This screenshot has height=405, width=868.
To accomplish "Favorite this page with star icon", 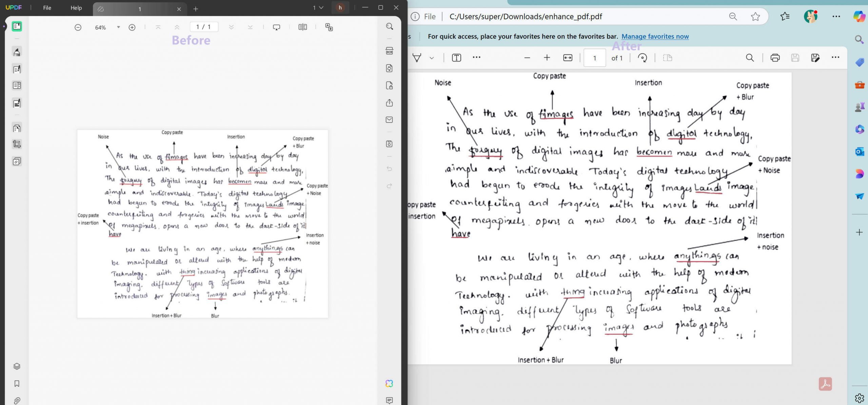I will [x=755, y=16].
